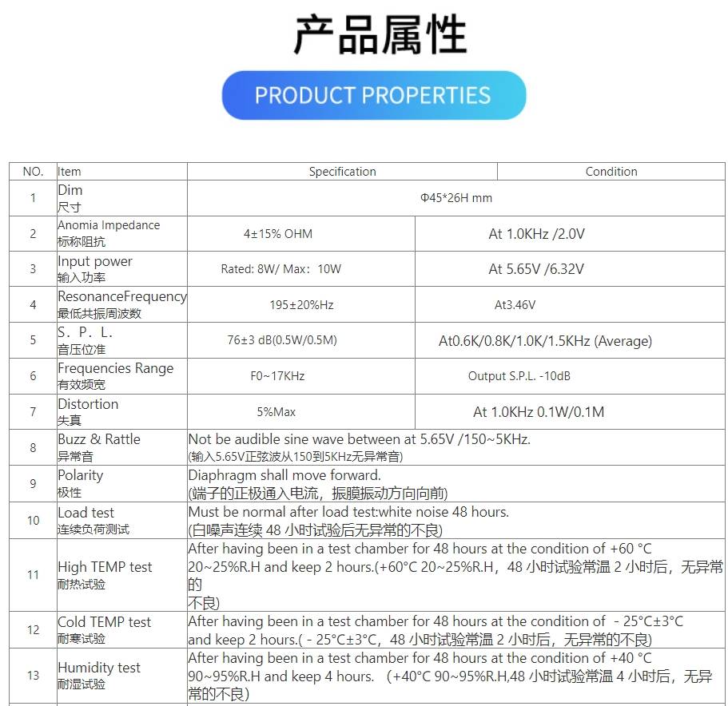Select the Φ45*26H mm dimension value
Image resolution: width=728 pixels, height=706 pixels.
tap(455, 198)
